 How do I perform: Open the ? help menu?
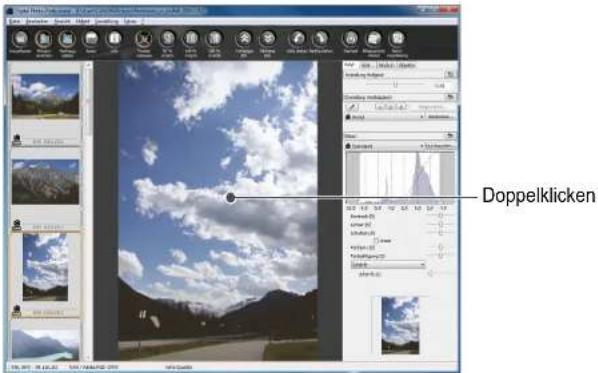tap(143, 21)
